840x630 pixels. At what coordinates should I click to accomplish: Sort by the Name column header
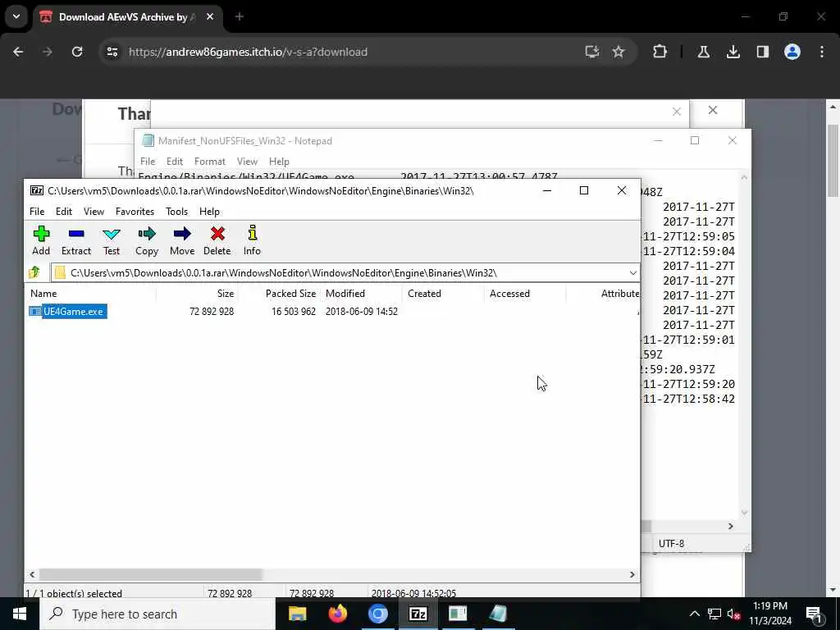pos(90,294)
